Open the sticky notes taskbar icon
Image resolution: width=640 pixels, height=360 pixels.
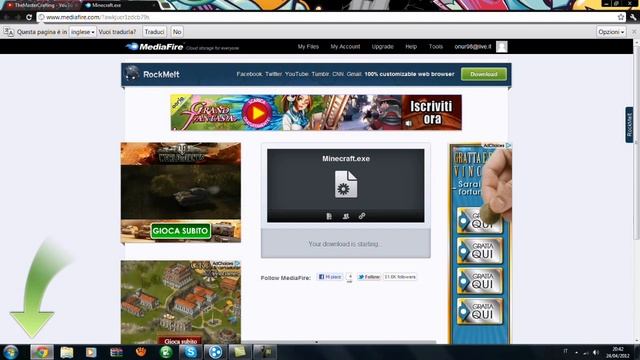tap(240, 352)
